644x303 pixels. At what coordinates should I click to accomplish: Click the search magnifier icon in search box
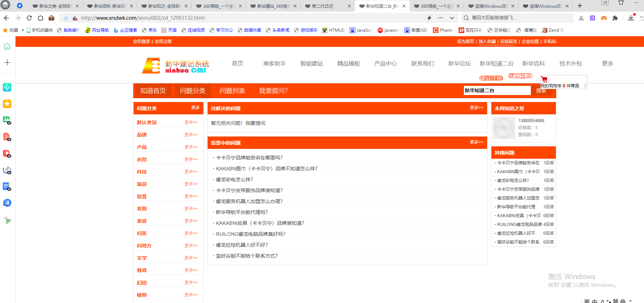click(x=466, y=18)
